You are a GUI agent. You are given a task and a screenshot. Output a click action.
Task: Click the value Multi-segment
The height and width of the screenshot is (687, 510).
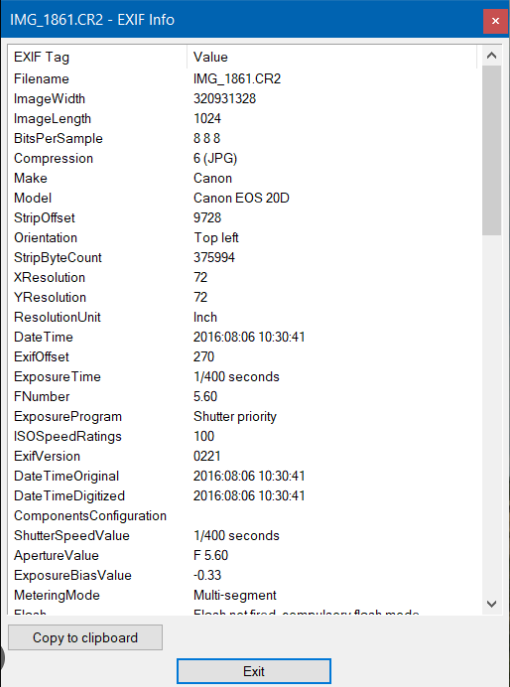[x=235, y=595]
